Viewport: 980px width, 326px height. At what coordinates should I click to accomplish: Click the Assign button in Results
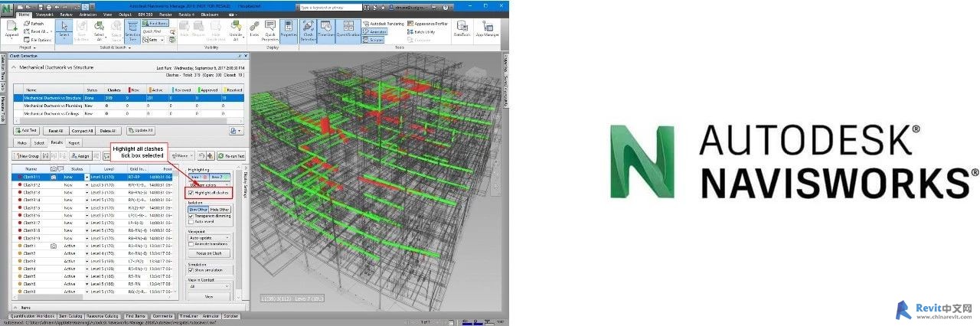(x=80, y=156)
